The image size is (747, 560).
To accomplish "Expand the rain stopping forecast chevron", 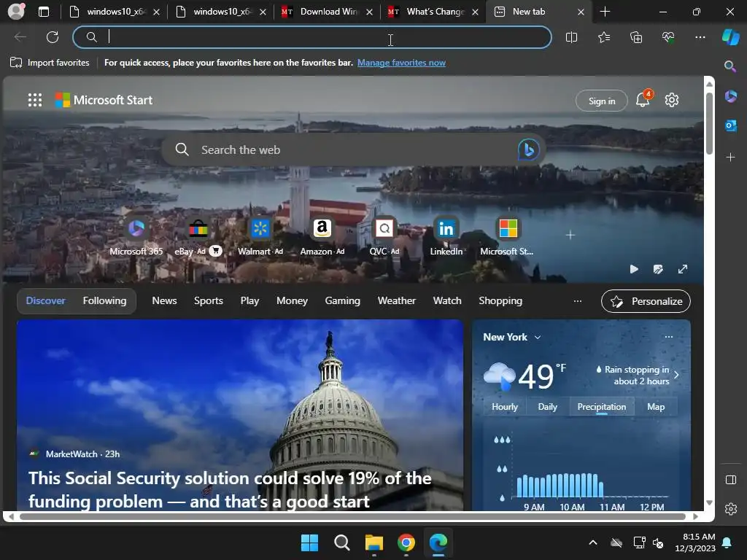I will [x=676, y=375].
